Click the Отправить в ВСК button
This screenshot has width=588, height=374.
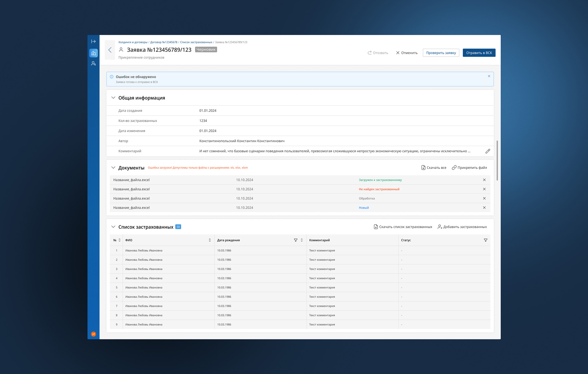(x=479, y=53)
